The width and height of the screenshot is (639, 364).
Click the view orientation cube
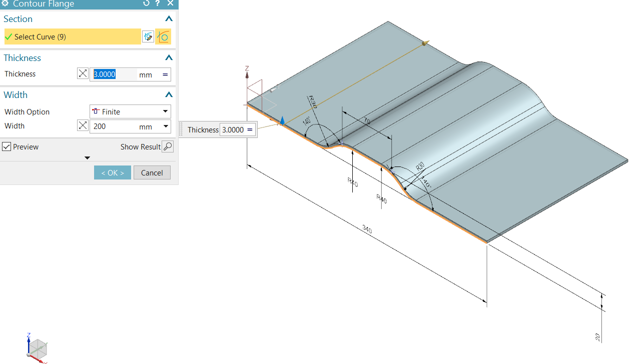tap(38, 348)
